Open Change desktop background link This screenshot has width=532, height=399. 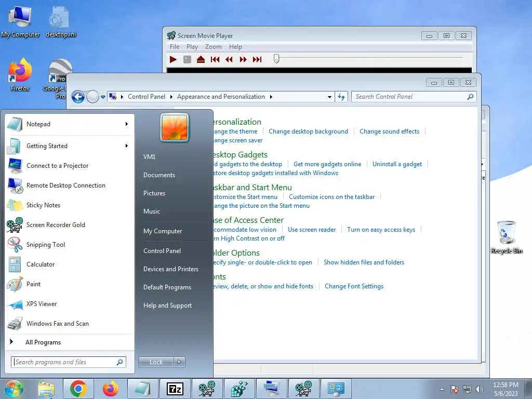308,131
